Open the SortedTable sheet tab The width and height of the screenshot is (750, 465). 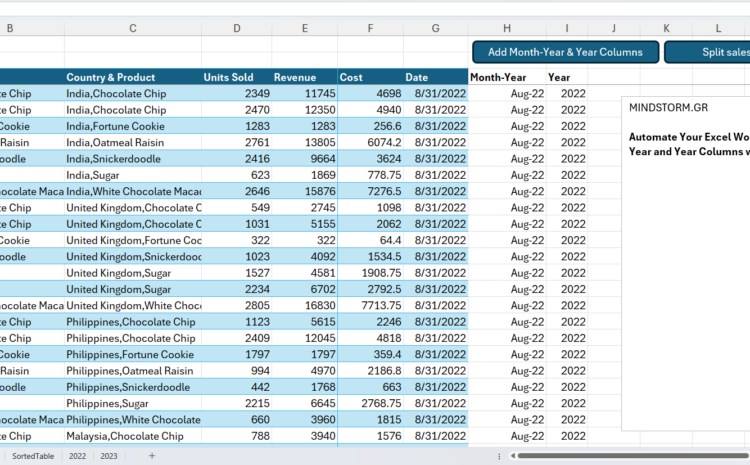click(33, 456)
